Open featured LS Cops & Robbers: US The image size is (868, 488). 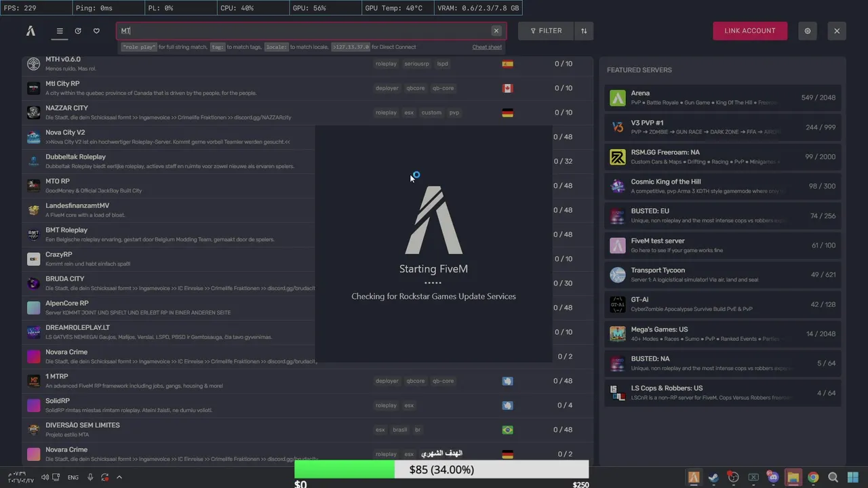pos(723,392)
